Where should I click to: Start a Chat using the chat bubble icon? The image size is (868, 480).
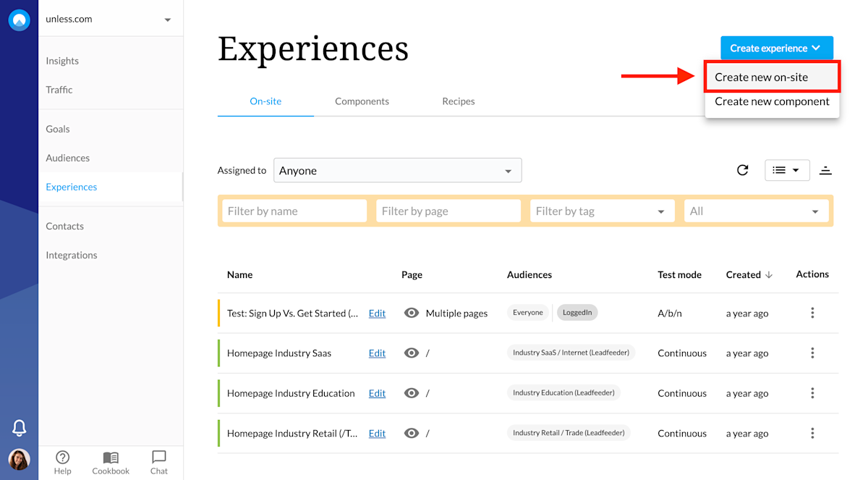tap(158, 460)
